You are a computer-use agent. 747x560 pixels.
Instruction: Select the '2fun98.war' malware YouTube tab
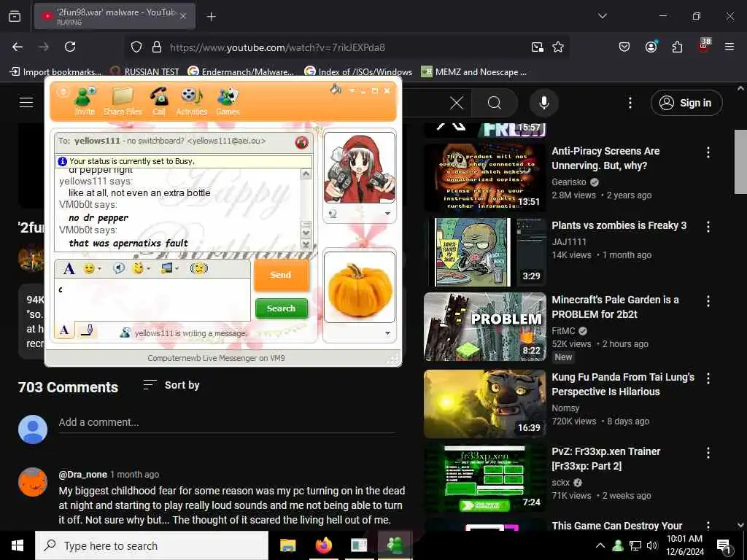(115, 16)
